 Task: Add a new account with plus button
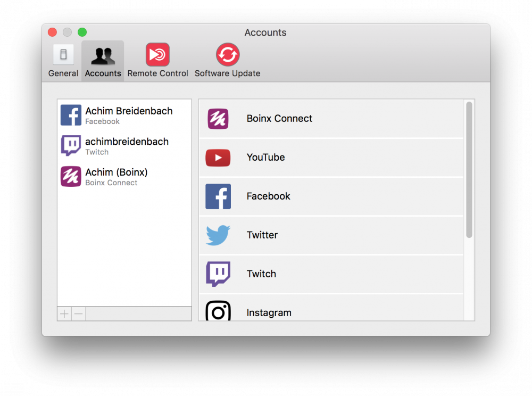click(x=64, y=314)
